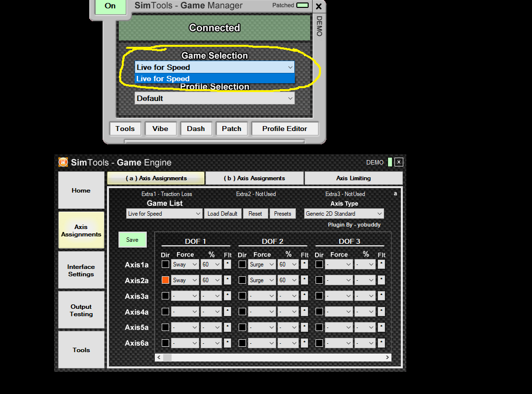
Task: Click the SimTools orange logo icon
Action: 63,162
